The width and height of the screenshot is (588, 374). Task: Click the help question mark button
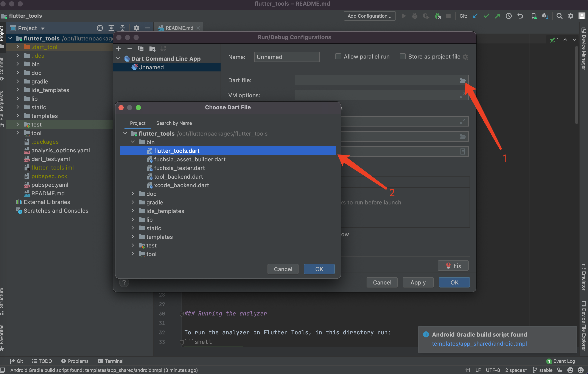(124, 283)
